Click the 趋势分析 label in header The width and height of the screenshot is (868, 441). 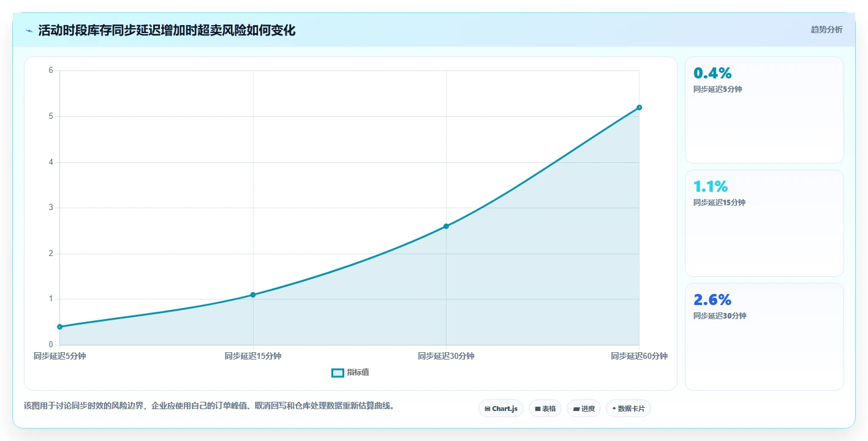pyautogui.click(x=826, y=29)
